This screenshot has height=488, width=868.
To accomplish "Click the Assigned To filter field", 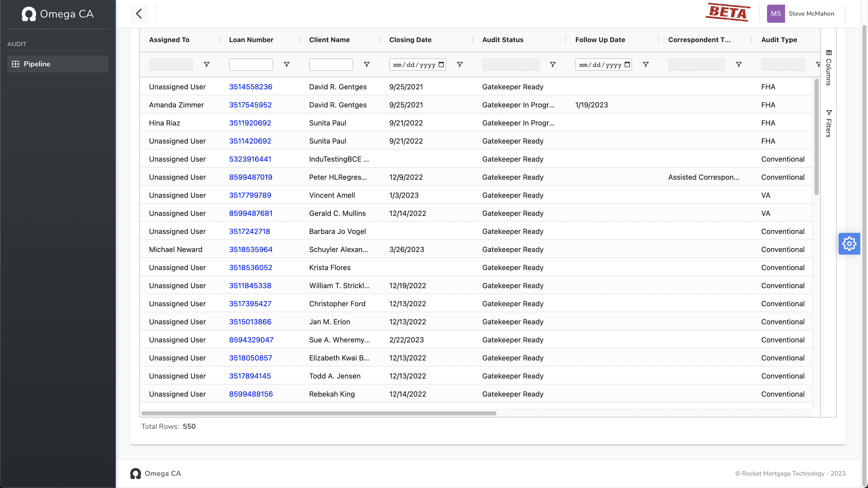I will [171, 64].
